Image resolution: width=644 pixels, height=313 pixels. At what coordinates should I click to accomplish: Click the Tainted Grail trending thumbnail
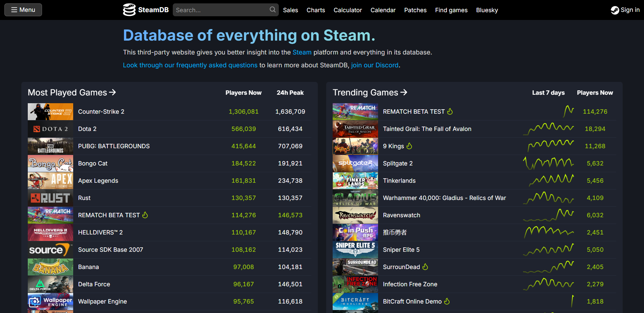[355, 129]
